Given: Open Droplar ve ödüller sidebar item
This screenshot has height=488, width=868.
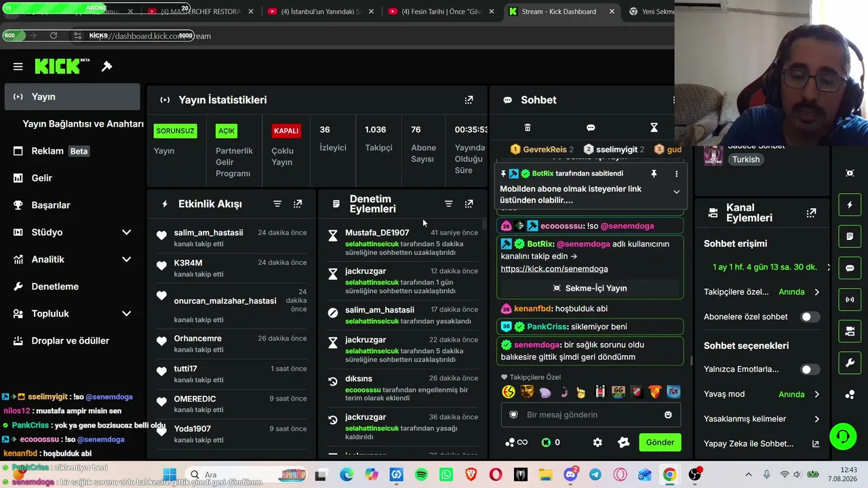Looking at the screenshot, I should 72,341.
